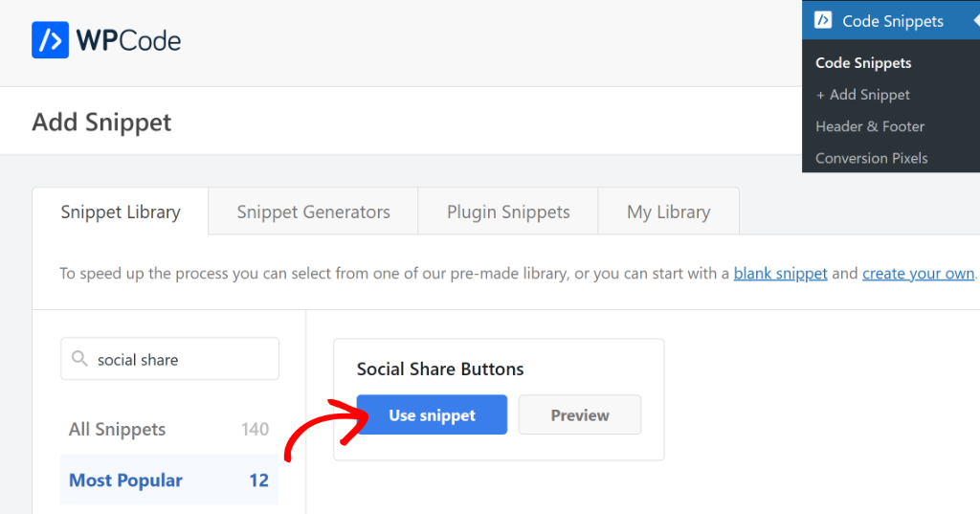Click the Use snippet button

(x=432, y=414)
